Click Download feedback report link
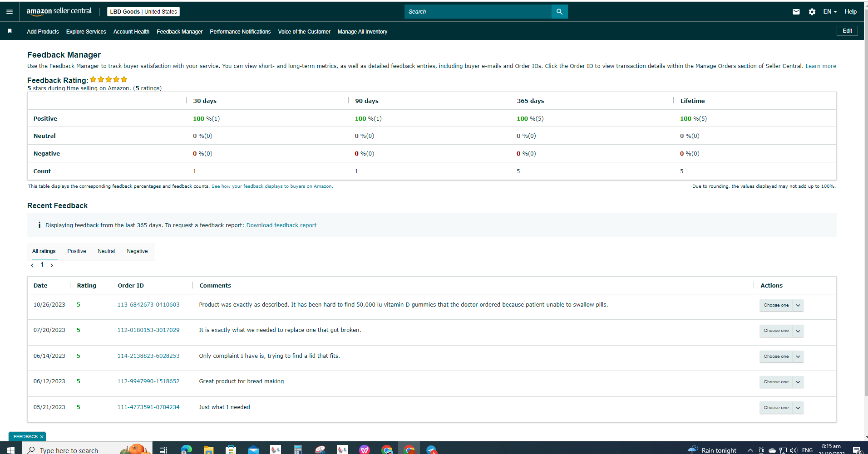Viewport: 868px width, 454px height. pos(281,225)
